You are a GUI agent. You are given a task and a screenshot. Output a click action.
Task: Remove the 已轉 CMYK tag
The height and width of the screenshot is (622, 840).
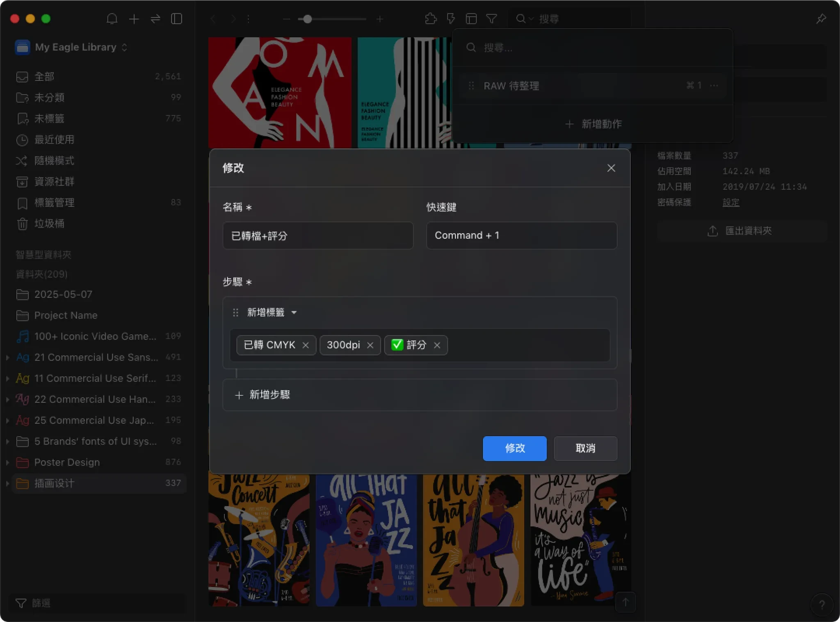pyautogui.click(x=306, y=345)
